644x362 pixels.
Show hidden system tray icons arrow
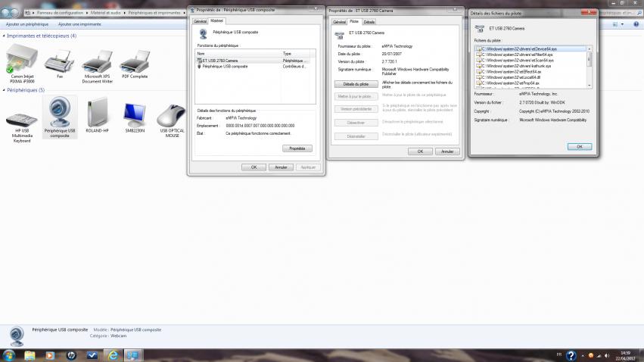(583, 356)
